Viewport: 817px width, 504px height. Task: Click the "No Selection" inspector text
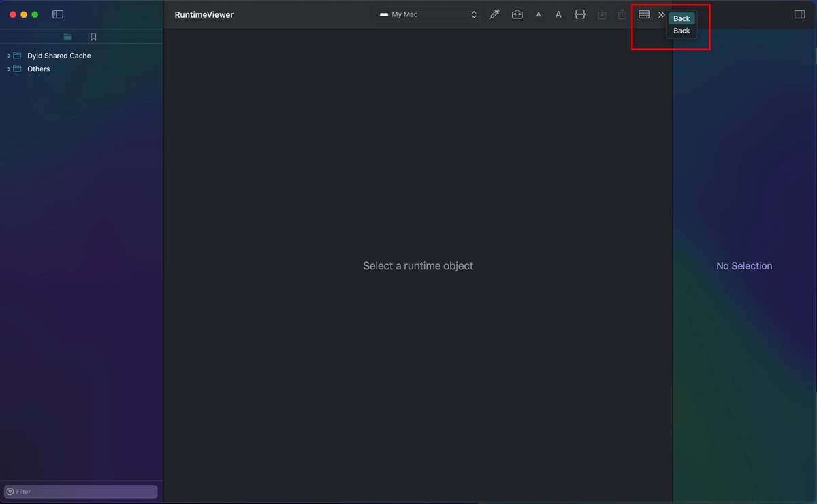pyautogui.click(x=744, y=266)
